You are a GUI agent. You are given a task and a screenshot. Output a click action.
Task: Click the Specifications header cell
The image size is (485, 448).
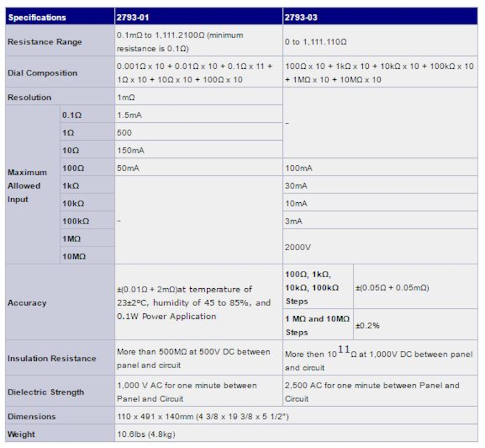click(x=37, y=17)
